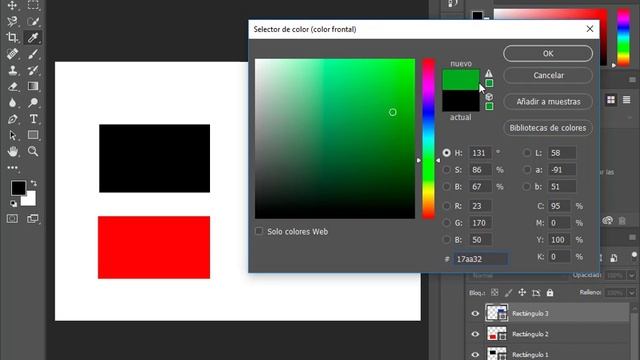This screenshot has width=640, height=360.
Task: Select the G green radio button
Action: [x=447, y=223]
